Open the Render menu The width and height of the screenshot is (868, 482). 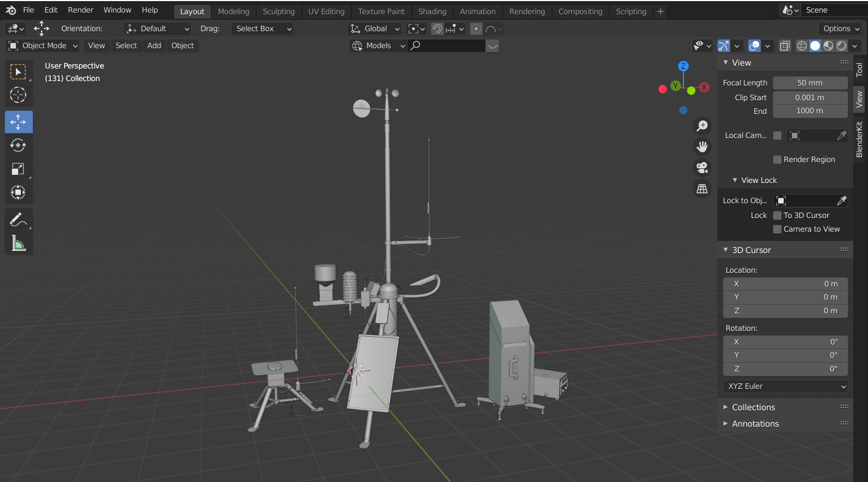(81, 10)
